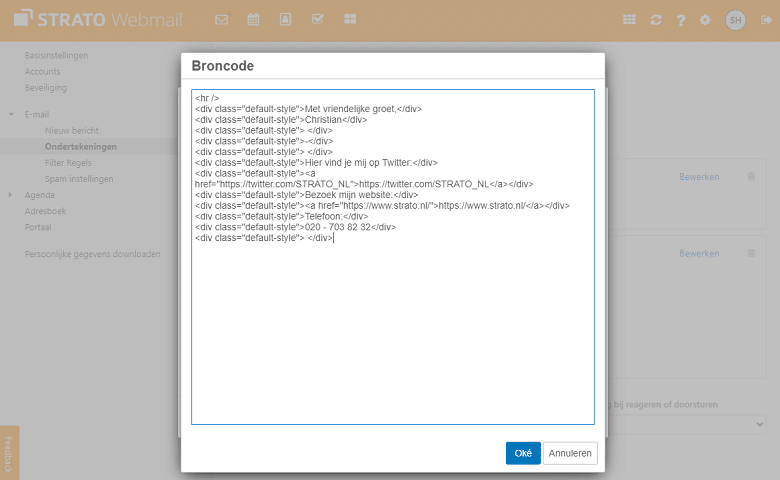Viewport: 780px width, 480px height.
Task: Click the www.strato.nl href code line
Action: (382, 205)
